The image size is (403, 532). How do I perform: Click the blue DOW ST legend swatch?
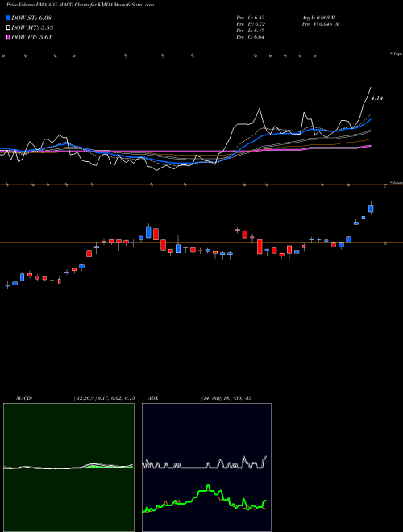pyautogui.click(x=9, y=18)
